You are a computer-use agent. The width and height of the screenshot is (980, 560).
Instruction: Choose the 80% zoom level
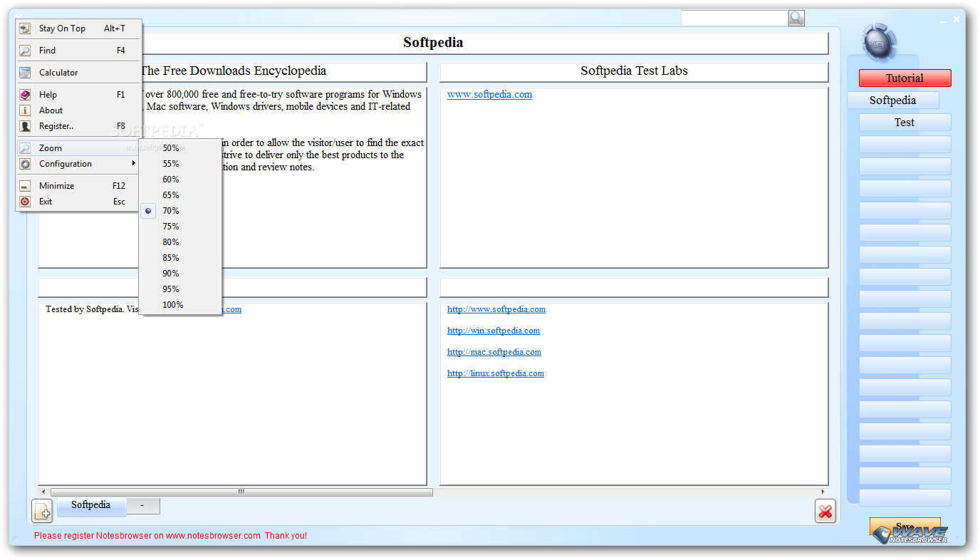point(180,242)
